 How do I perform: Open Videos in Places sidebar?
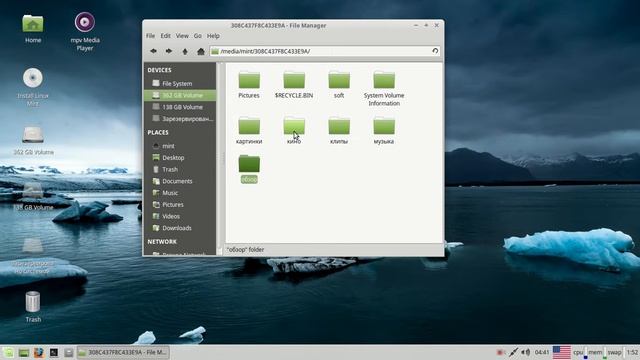click(180, 216)
